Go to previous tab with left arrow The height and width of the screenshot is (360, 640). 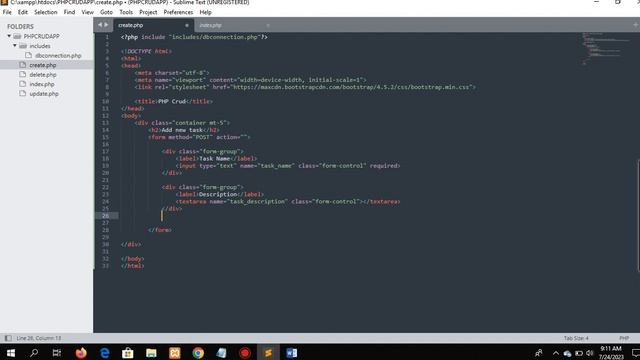[100, 25]
